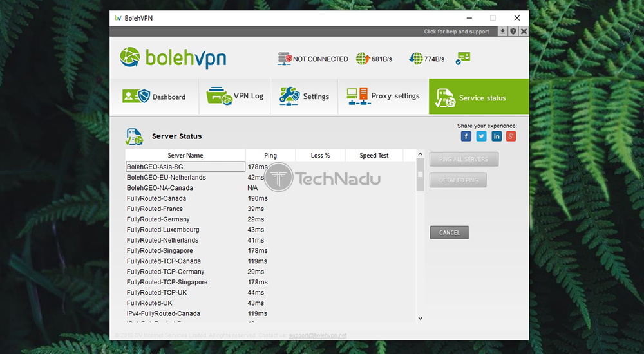Screen dimensions: 644x354
Task: Click the 44ms ping value
Action: click(x=256, y=292)
